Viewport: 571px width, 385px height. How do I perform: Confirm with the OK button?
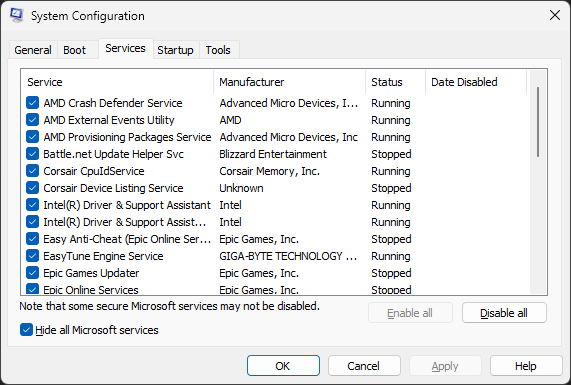click(x=283, y=366)
